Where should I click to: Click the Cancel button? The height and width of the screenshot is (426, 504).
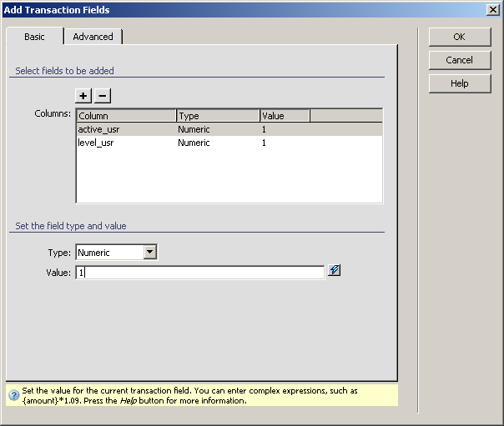459,60
